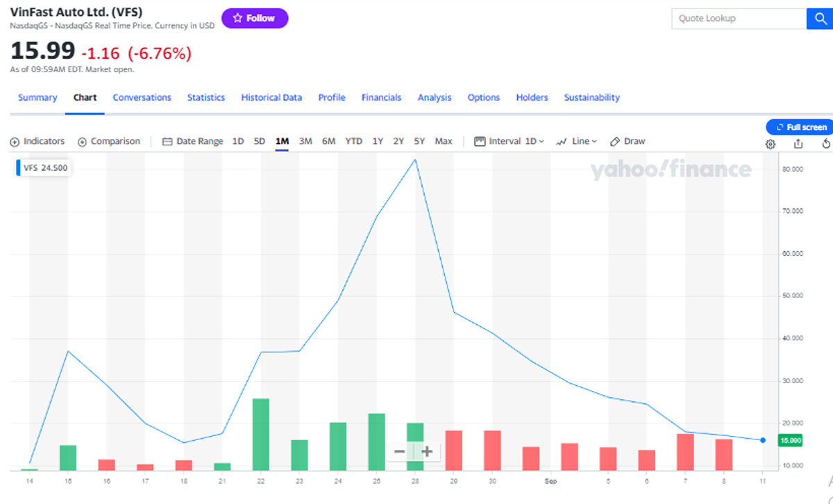Click the price change -1.16 (-6.76%)
Screen dimensions: 833x504
pos(137,53)
